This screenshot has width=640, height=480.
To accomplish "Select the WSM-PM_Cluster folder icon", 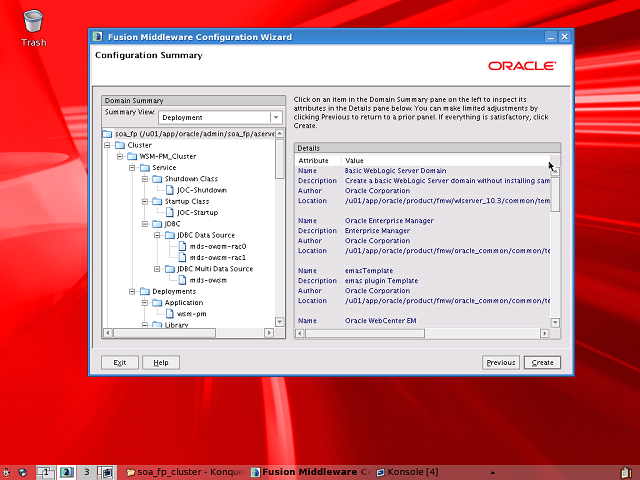I will [x=132, y=156].
